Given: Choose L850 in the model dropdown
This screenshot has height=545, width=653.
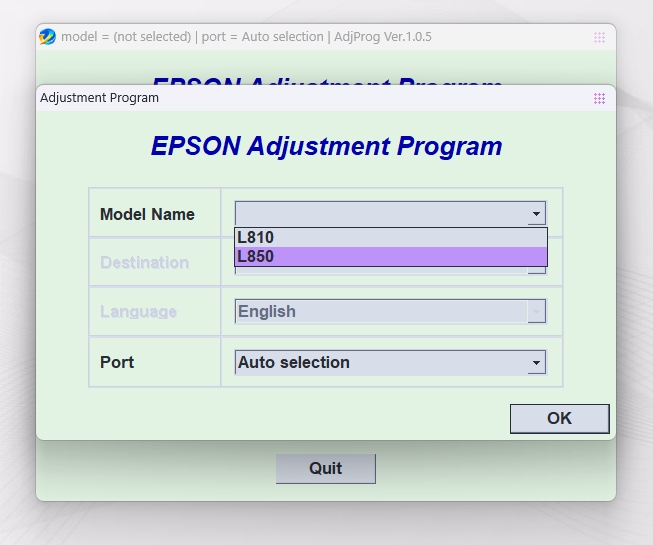Looking at the screenshot, I should point(391,256).
